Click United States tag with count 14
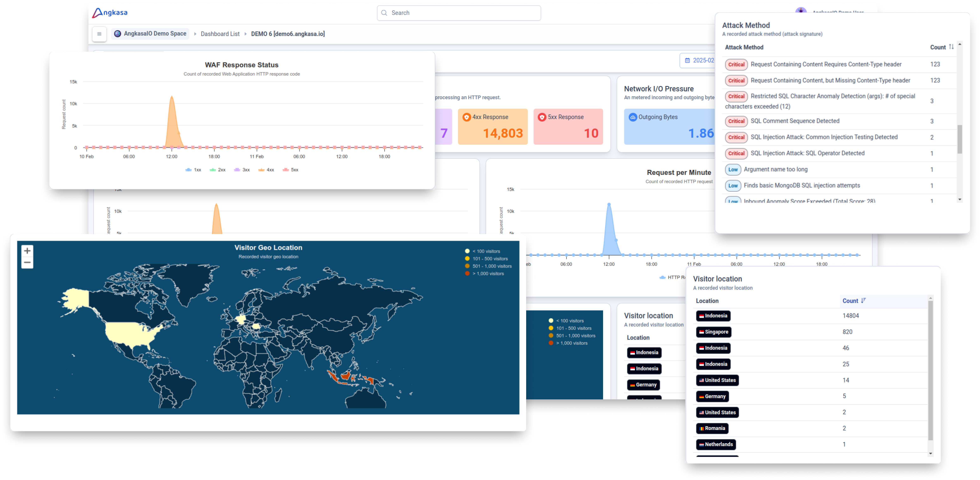 point(717,381)
